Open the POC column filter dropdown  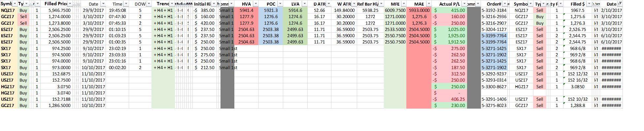click(x=280, y=4)
